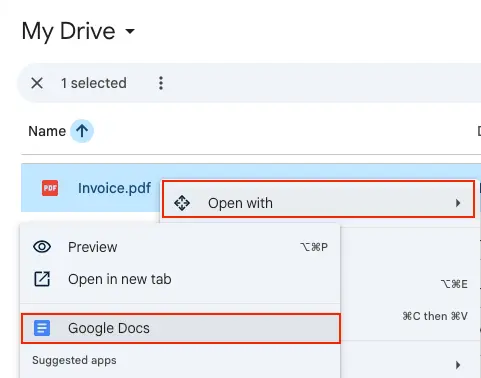This screenshot has height=378, width=481.
Task: Expand the Open with submenu arrow
Action: coord(458,203)
